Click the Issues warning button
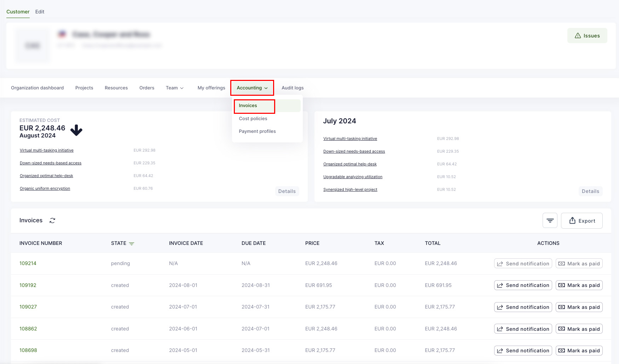 click(587, 36)
